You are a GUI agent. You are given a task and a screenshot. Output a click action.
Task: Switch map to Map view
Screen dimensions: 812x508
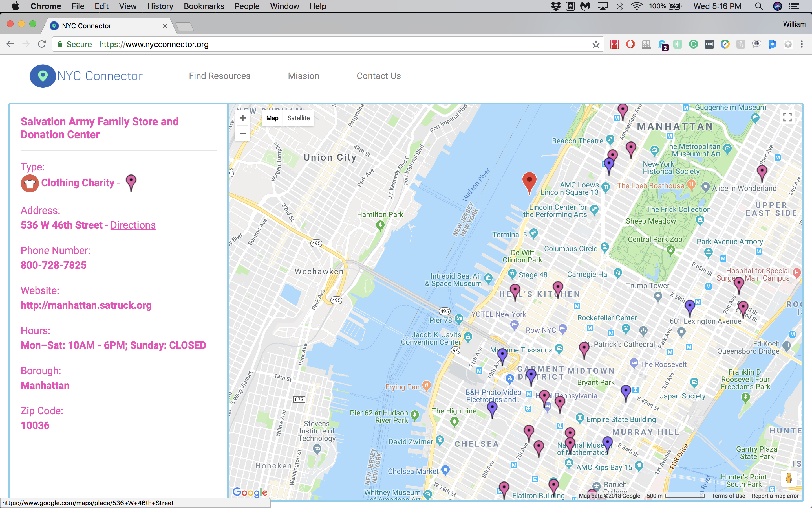pyautogui.click(x=272, y=118)
